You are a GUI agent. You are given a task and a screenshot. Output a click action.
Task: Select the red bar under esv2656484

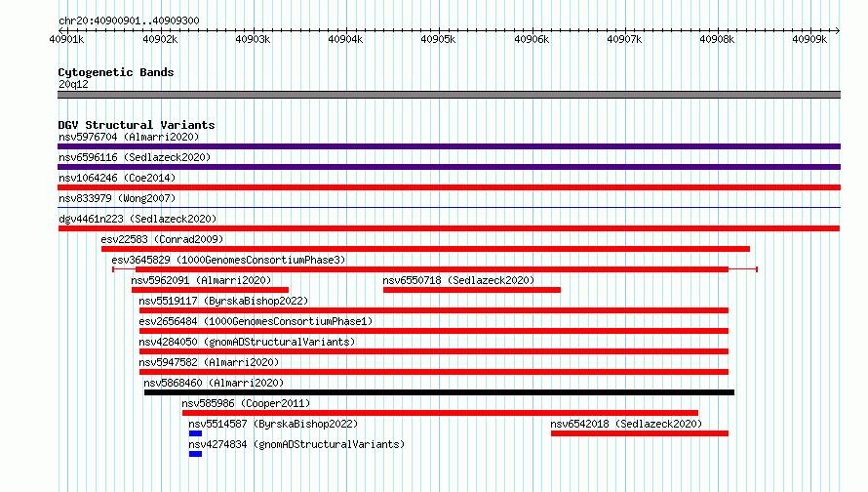pyautogui.click(x=434, y=331)
